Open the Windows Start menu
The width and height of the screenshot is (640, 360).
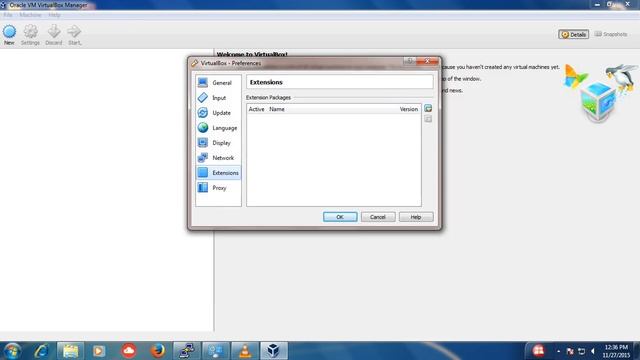tap(12, 351)
